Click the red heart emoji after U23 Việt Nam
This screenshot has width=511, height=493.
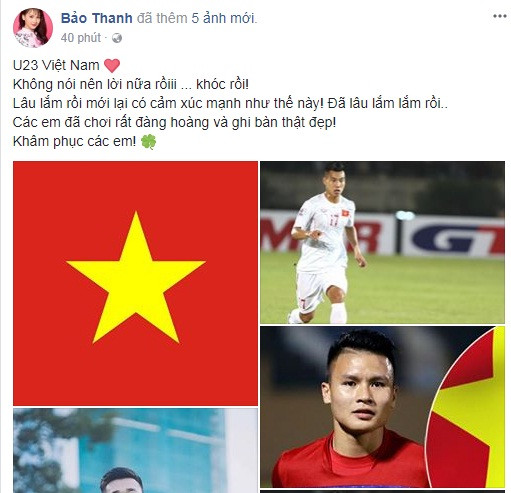(112, 65)
